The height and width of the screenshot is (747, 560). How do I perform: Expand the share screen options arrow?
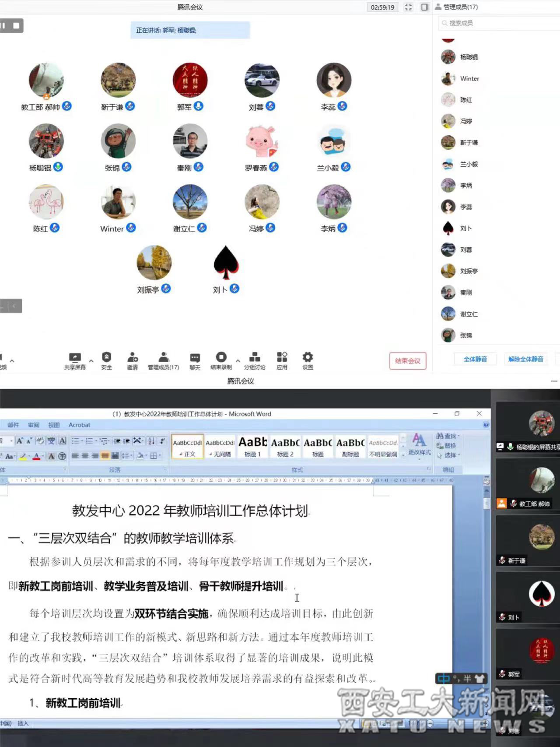pos(91,361)
